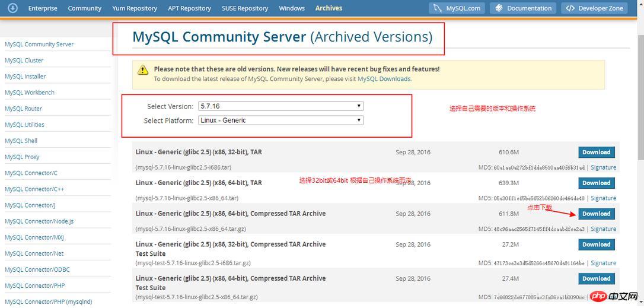The image size is (644, 308).
Task: Open the Enterprise menu tab
Action: [x=43, y=8]
